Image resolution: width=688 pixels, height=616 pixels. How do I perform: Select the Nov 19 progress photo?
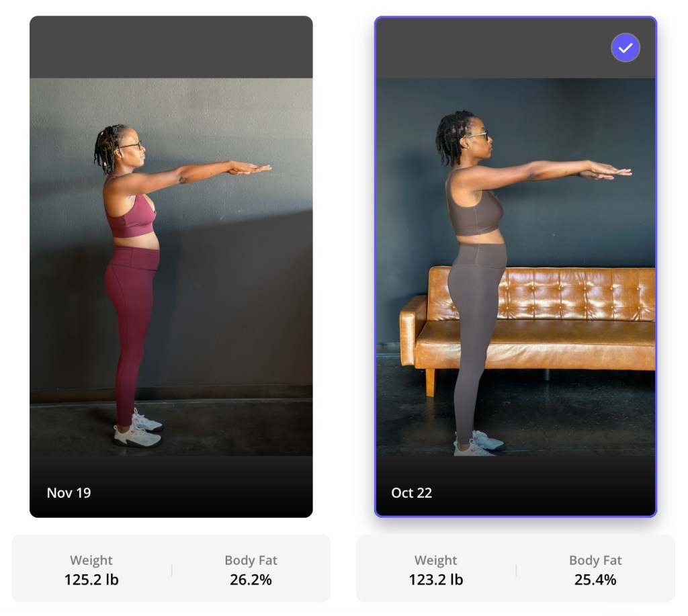click(171, 267)
